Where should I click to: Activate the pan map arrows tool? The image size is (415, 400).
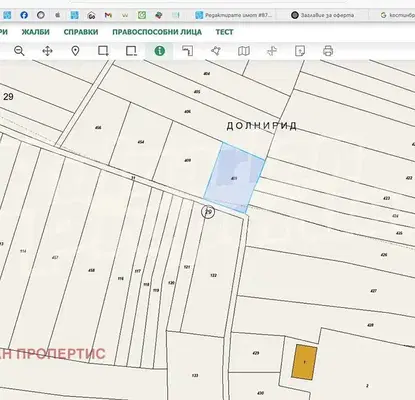pos(47,51)
